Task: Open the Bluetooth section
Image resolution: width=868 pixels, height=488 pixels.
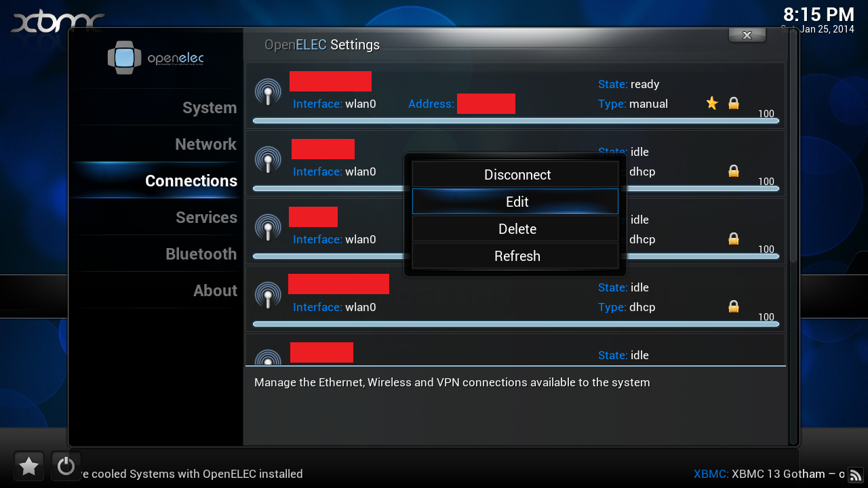Action: click(x=201, y=254)
